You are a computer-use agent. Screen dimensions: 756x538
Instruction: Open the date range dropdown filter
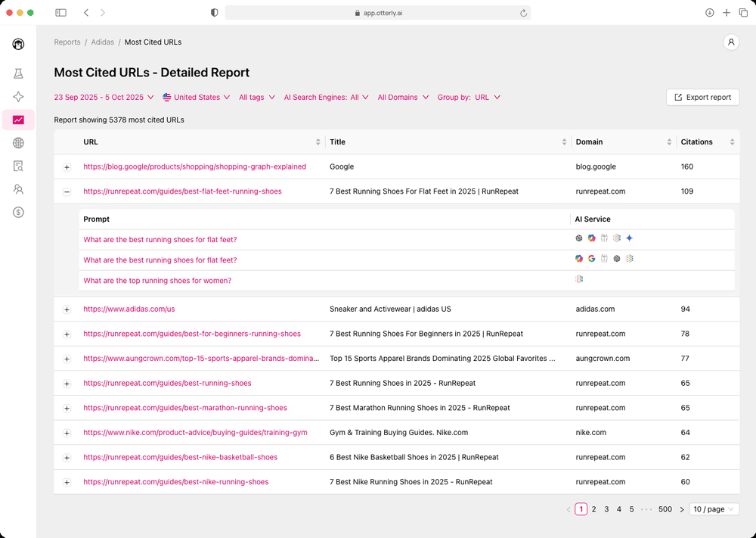[x=104, y=98]
